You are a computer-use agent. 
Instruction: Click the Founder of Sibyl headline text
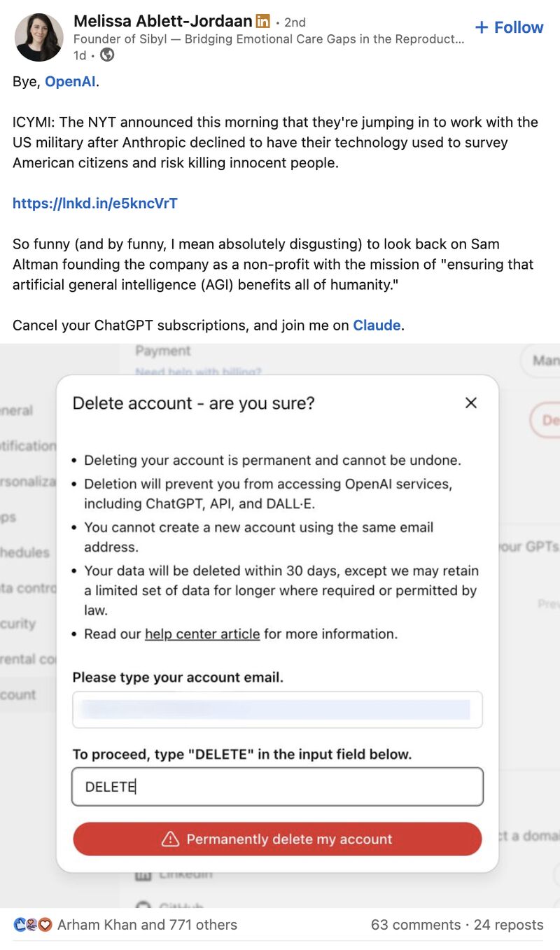pos(269,39)
